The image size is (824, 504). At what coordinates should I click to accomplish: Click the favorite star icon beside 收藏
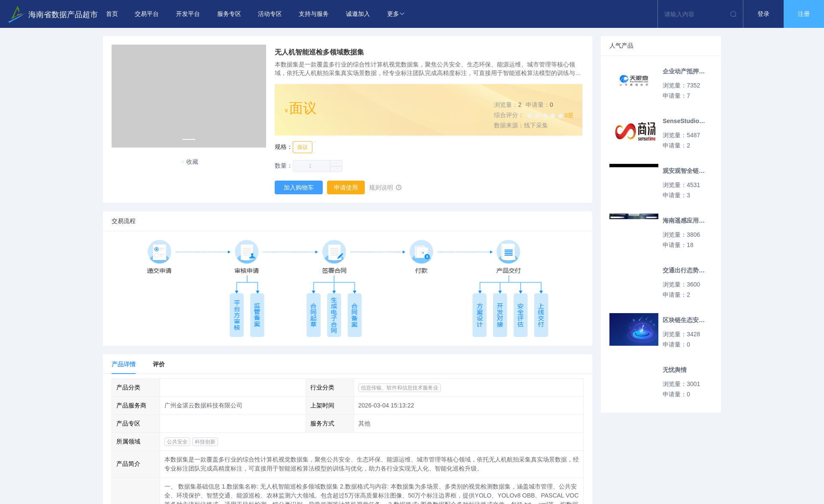[183, 162]
